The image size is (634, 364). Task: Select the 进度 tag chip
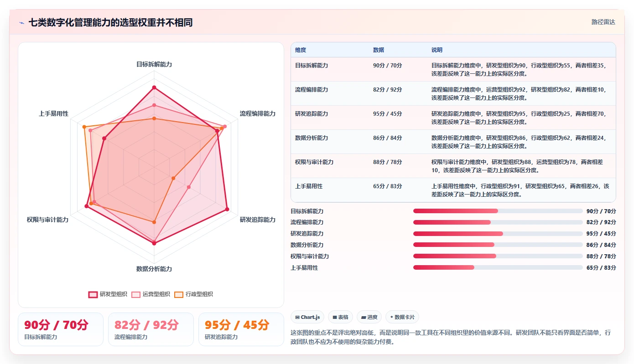(369, 317)
